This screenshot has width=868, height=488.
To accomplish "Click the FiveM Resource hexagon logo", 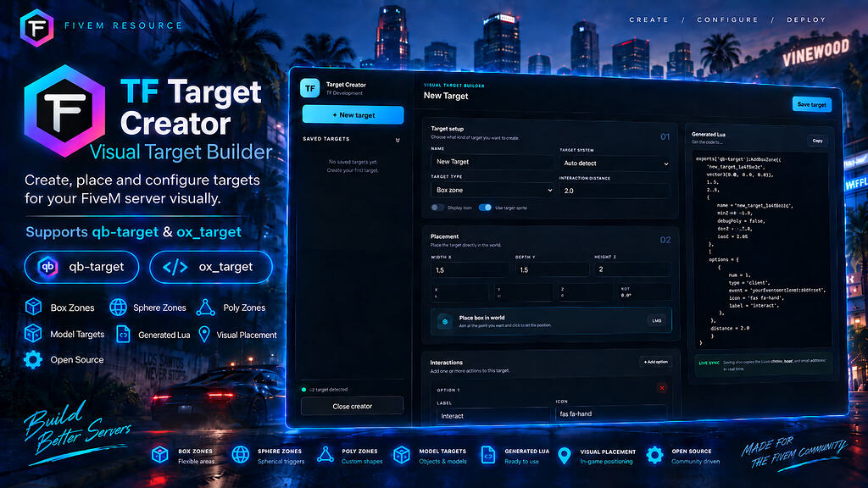I will coord(36,27).
